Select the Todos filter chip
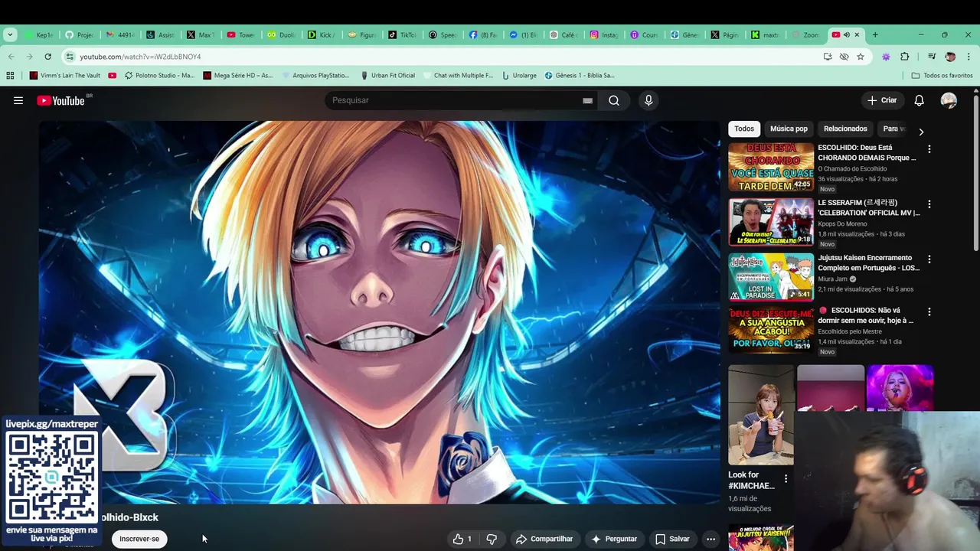This screenshot has width=980, height=551. tap(744, 129)
